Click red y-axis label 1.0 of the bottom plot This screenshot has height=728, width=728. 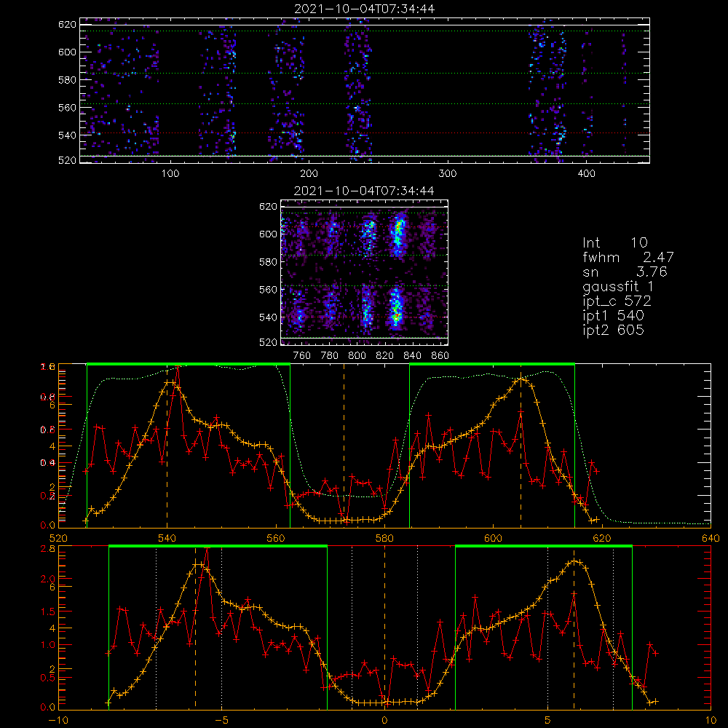(x=48, y=645)
